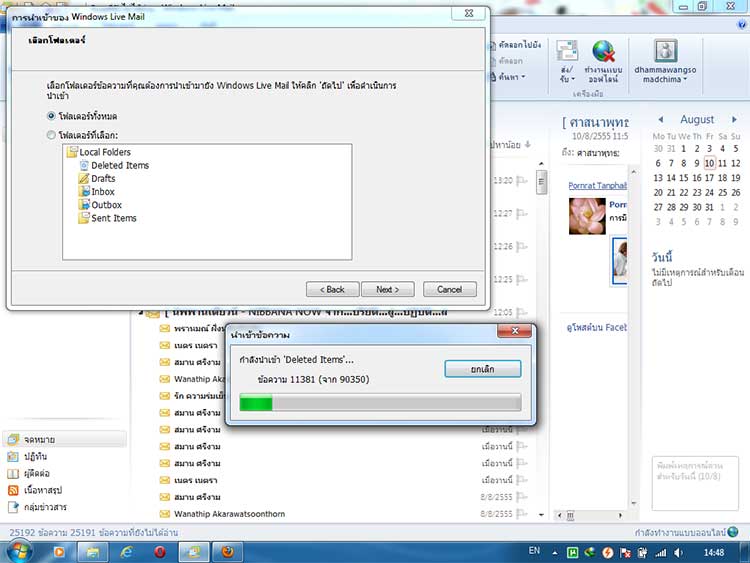Select the 'Selected folders' radio button
The image size is (750, 563).
click(51, 135)
